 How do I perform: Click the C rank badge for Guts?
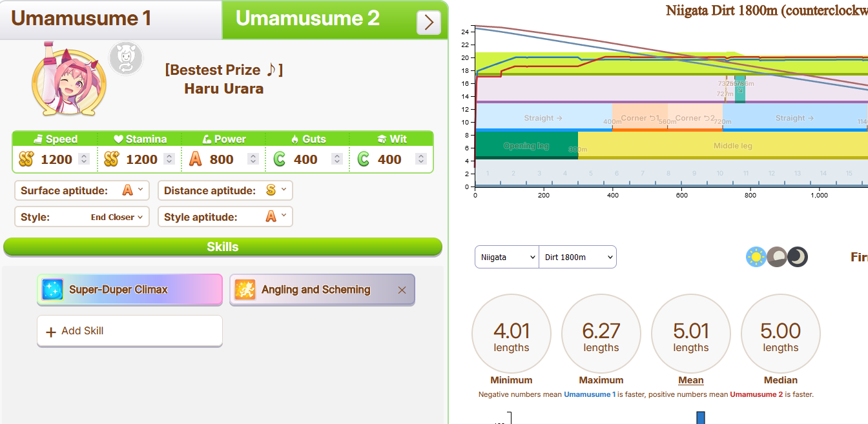pos(279,159)
